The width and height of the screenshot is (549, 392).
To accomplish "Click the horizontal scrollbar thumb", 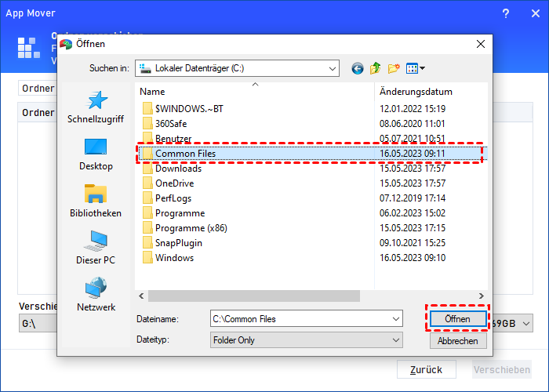I will [254, 296].
